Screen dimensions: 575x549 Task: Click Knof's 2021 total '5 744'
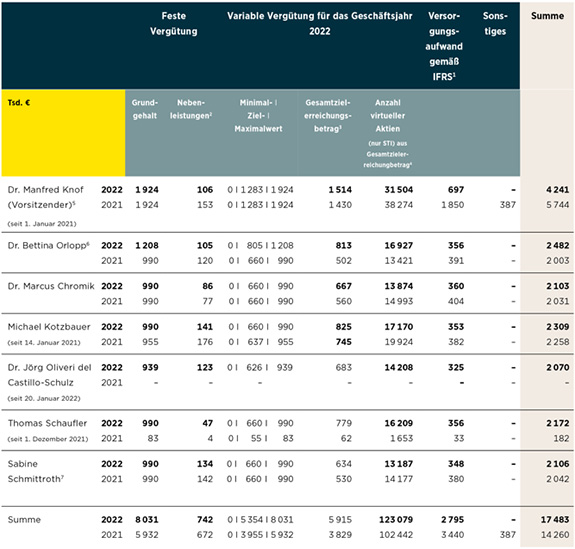pyautogui.click(x=557, y=205)
